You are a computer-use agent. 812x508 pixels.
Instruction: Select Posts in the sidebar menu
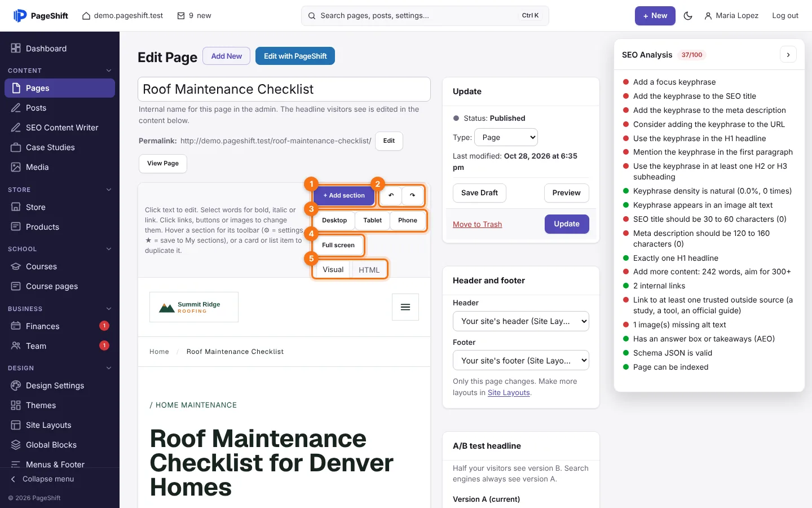(60, 108)
